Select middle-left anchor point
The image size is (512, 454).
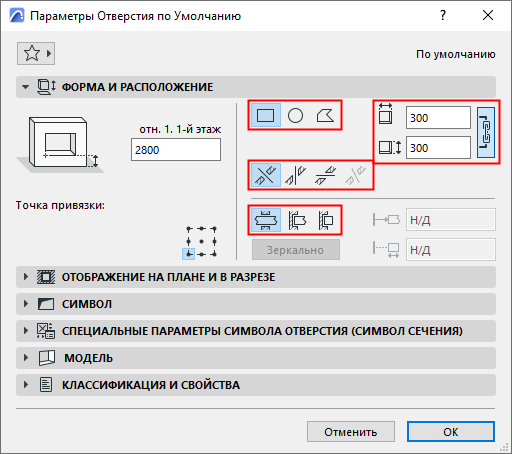coord(189,241)
